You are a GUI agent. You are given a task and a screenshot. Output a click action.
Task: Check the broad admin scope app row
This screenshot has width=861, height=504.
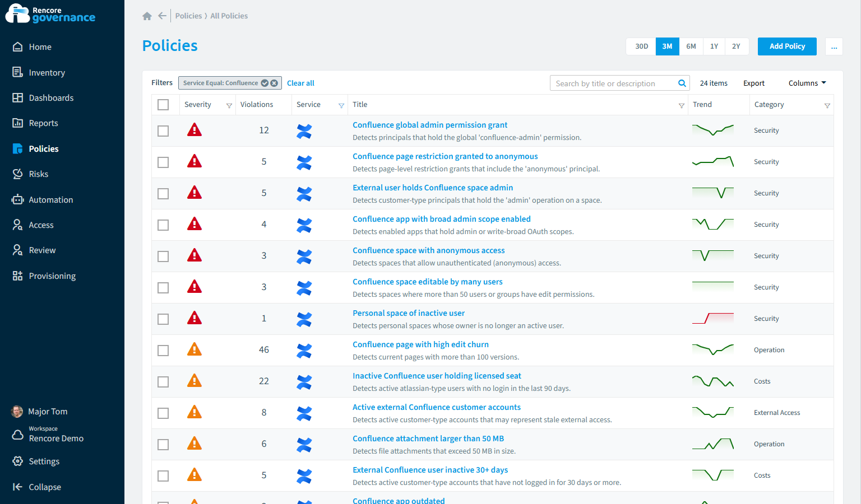pos(163,225)
